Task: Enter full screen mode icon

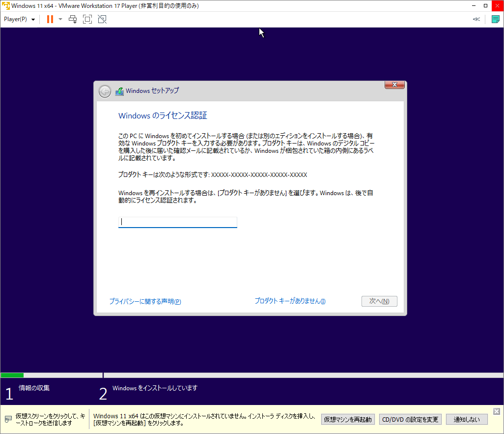Action: tap(87, 19)
